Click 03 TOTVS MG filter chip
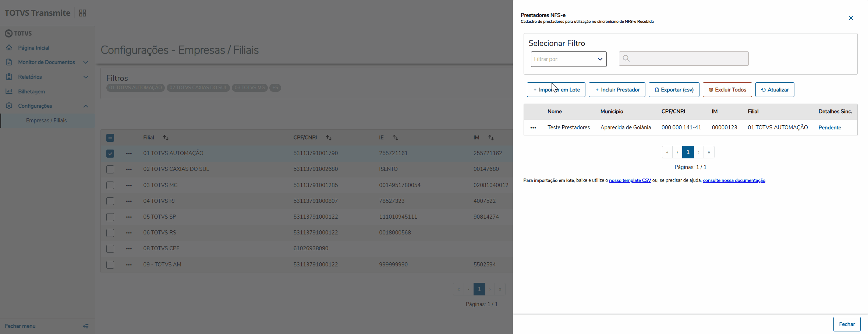 249,88
